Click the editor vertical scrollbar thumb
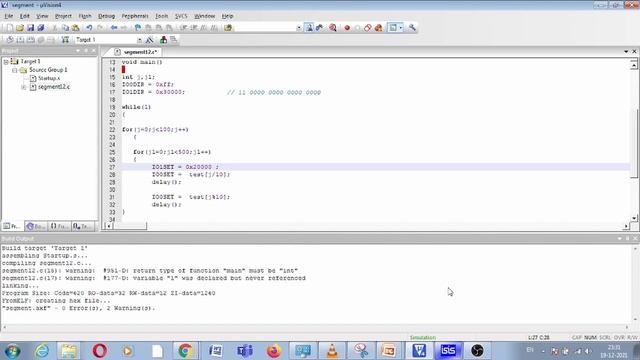The width and height of the screenshot is (640, 360). 634,143
